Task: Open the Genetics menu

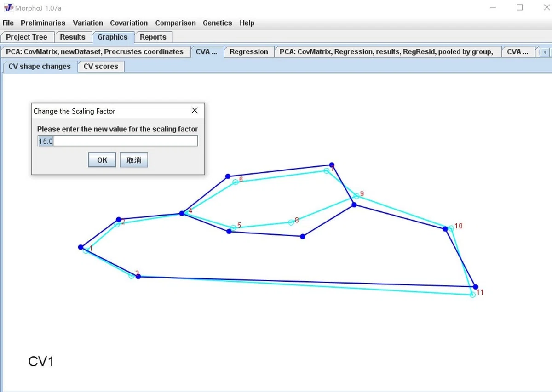Action: [x=218, y=23]
